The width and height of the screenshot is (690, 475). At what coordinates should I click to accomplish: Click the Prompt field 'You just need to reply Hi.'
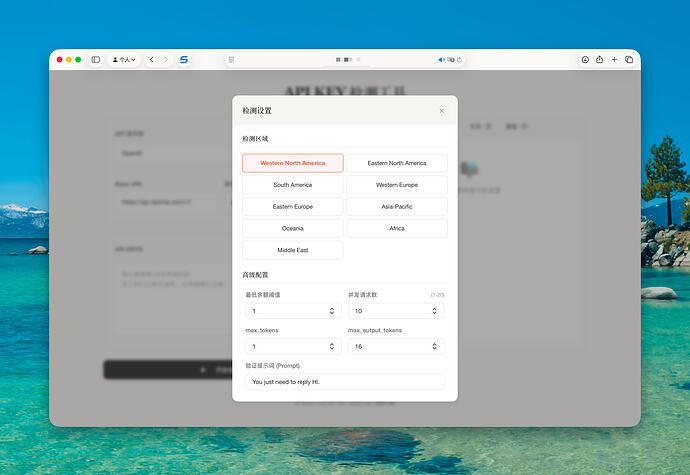pyautogui.click(x=345, y=382)
